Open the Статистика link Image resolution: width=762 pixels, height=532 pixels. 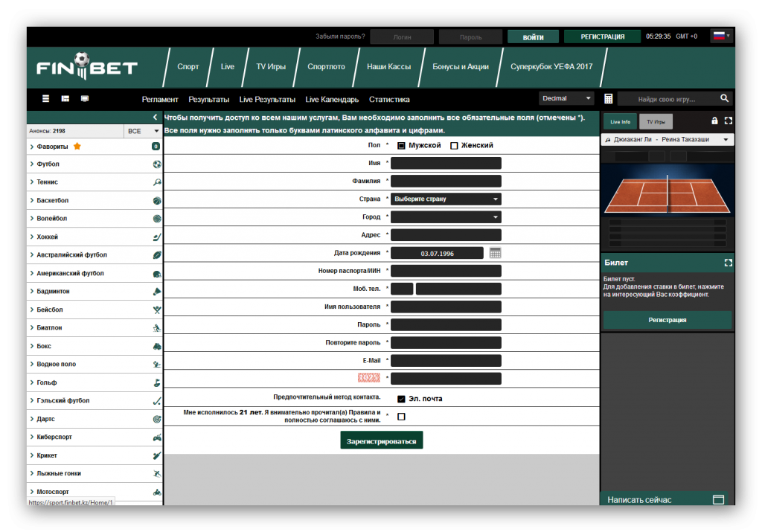[389, 99]
